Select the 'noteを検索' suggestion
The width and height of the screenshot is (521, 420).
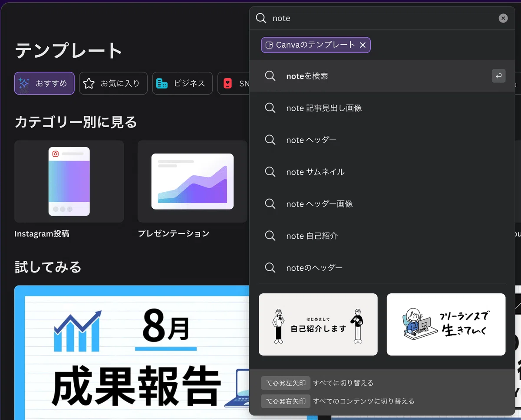tap(382, 76)
